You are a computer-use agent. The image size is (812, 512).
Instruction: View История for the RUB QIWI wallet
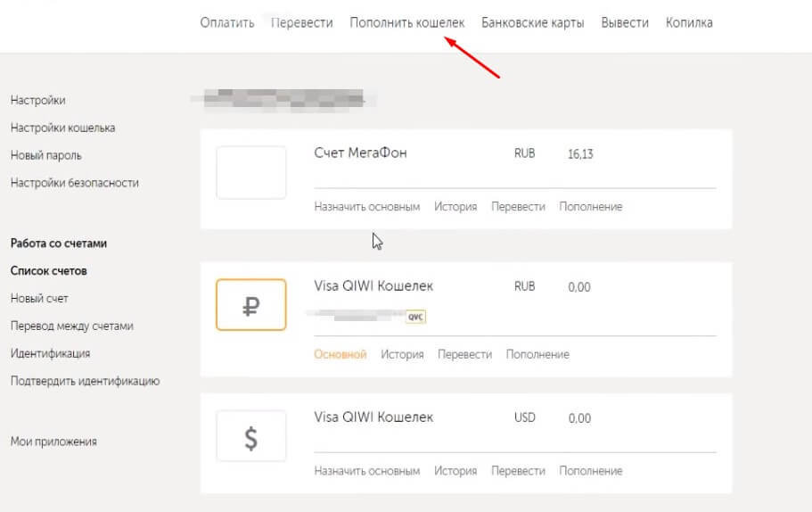coord(402,354)
